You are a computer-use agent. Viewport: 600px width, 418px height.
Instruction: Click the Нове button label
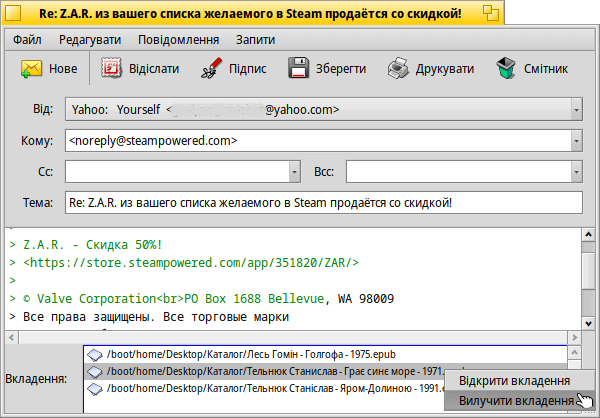[63, 69]
